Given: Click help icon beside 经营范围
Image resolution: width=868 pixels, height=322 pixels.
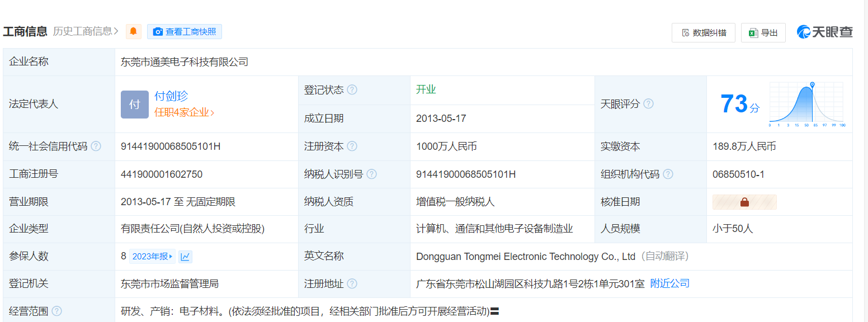Looking at the screenshot, I should (x=56, y=311).
